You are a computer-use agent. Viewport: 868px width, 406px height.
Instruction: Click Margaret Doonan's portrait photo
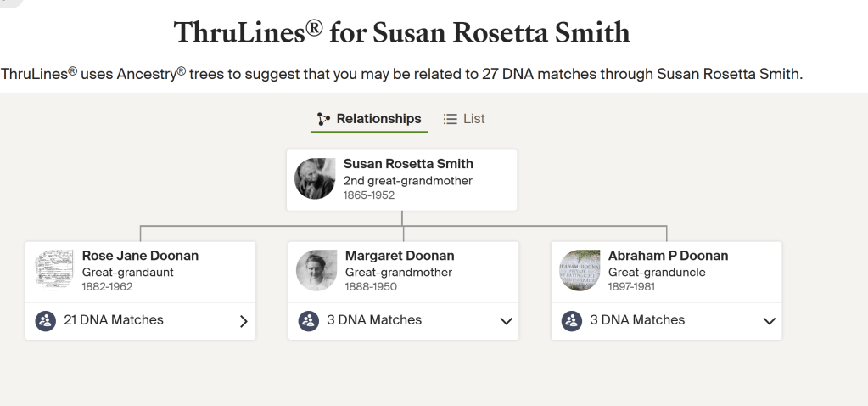(x=316, y=271)
